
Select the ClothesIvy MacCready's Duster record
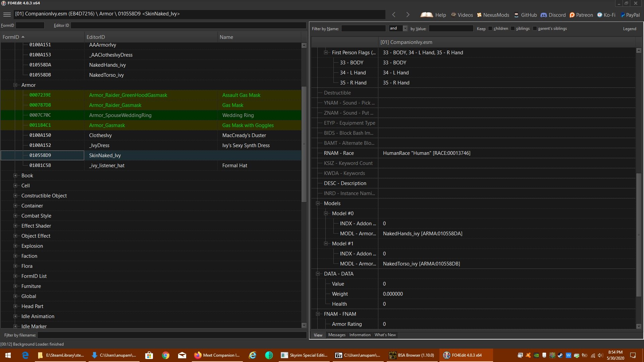151,135
